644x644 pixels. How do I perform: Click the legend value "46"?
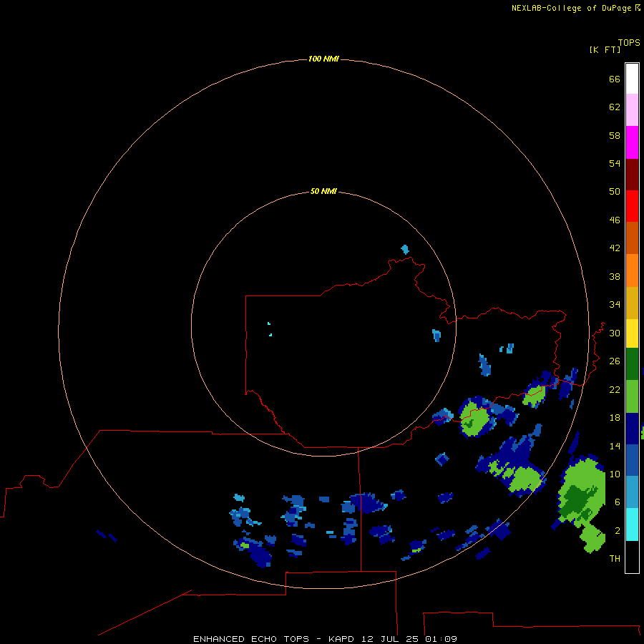(615, 220)
